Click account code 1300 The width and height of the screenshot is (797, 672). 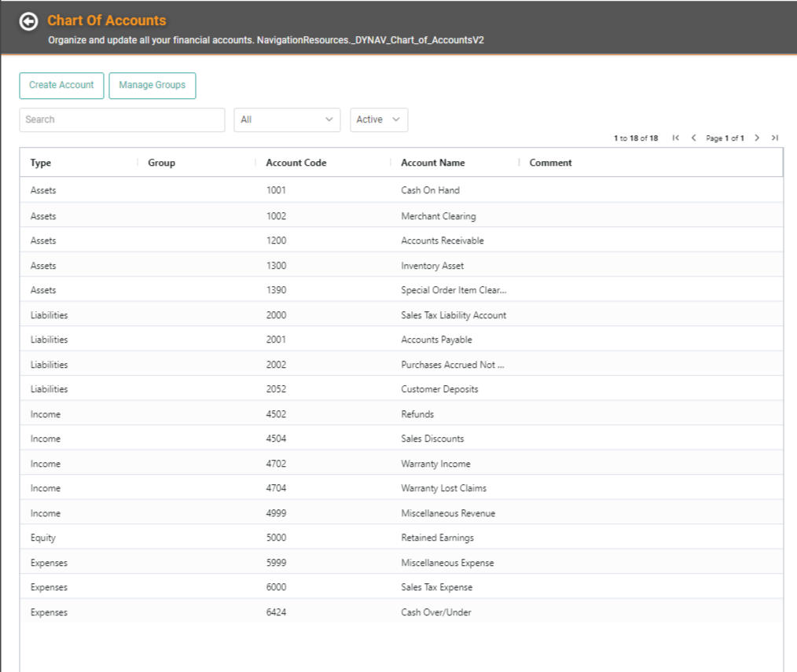276,266
